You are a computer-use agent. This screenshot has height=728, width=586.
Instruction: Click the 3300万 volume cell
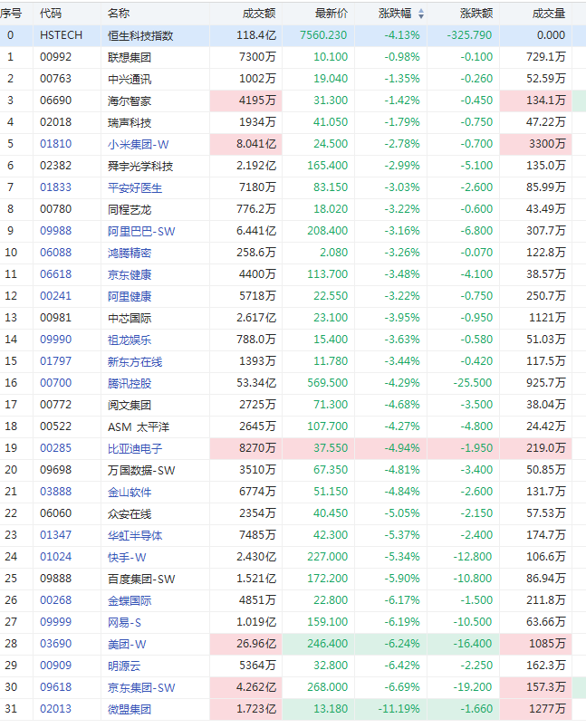click(x=547, y=144)
